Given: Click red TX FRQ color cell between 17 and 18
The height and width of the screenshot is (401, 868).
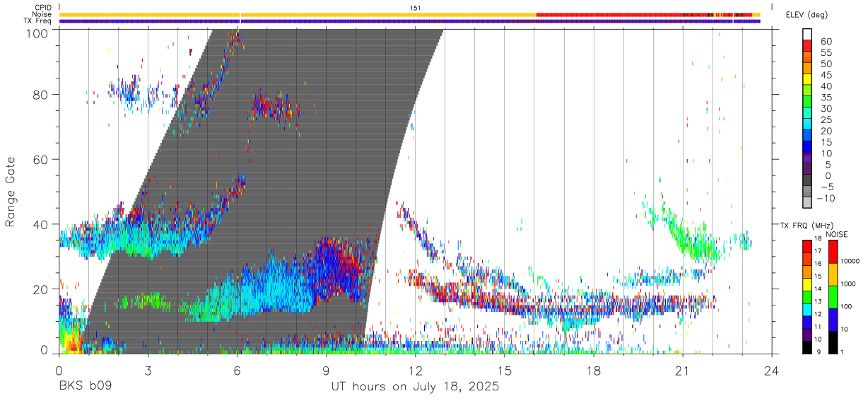Looking at the screenshot, I should click(807, 246).
